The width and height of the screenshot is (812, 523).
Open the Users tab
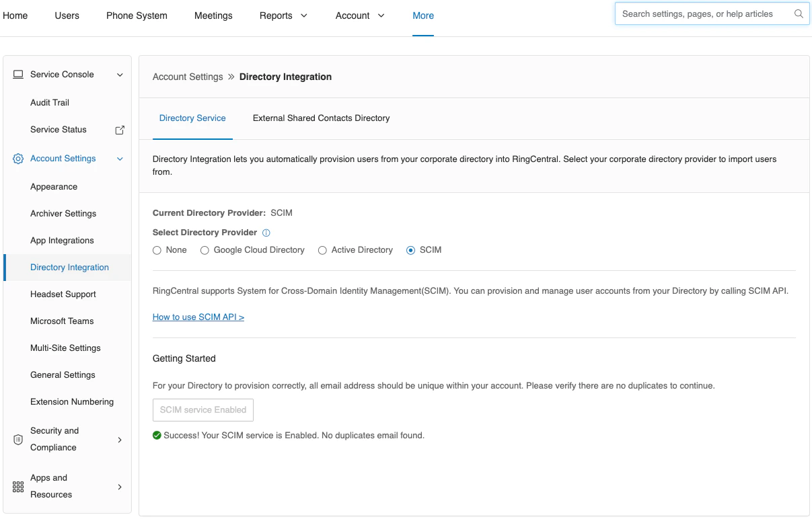67,15
